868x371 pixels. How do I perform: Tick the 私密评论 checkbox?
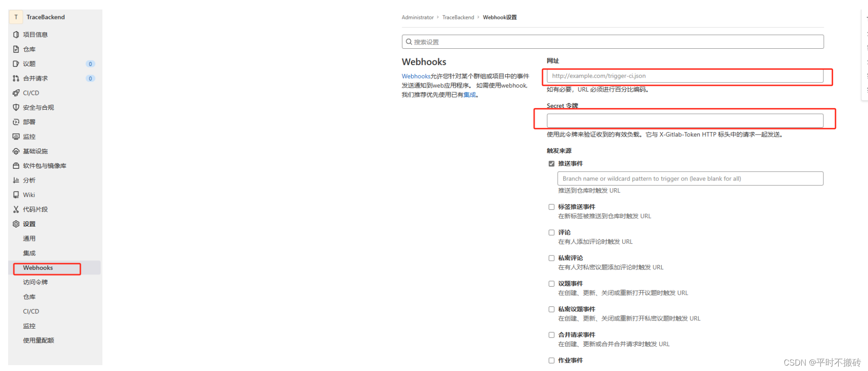[551, 258]
